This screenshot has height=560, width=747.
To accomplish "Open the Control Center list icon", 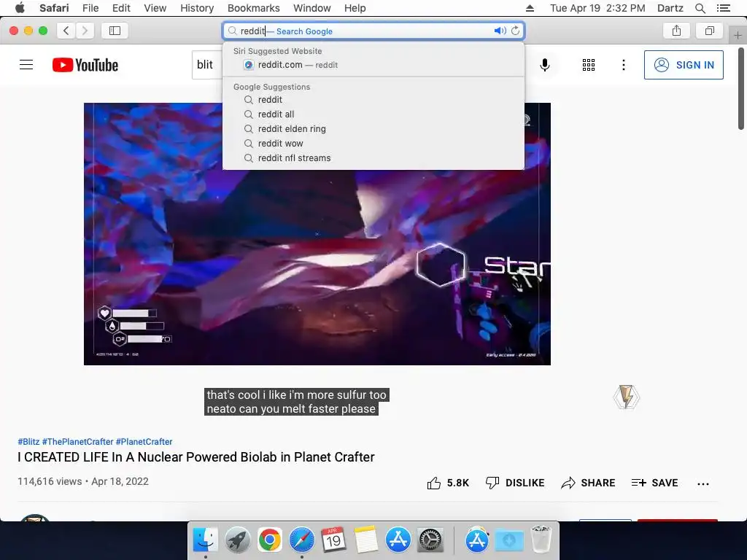I will pos(724,8).
